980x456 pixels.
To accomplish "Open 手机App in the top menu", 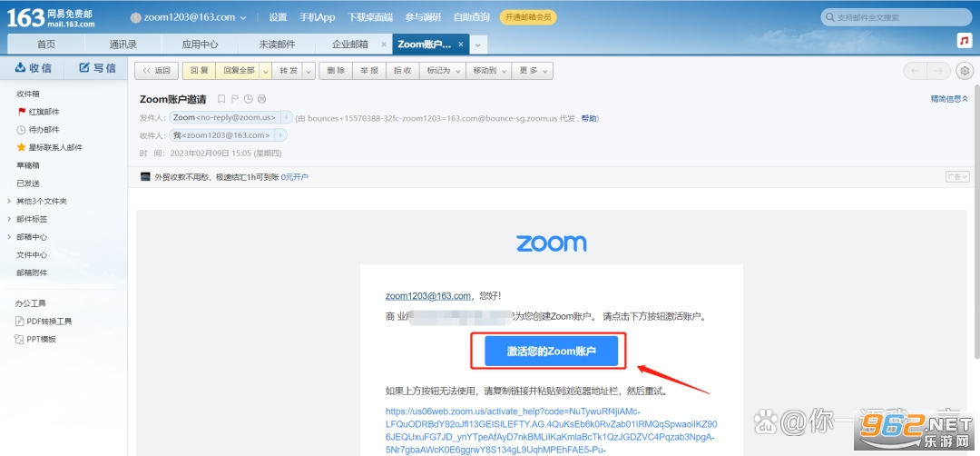I will coord(318,17).
